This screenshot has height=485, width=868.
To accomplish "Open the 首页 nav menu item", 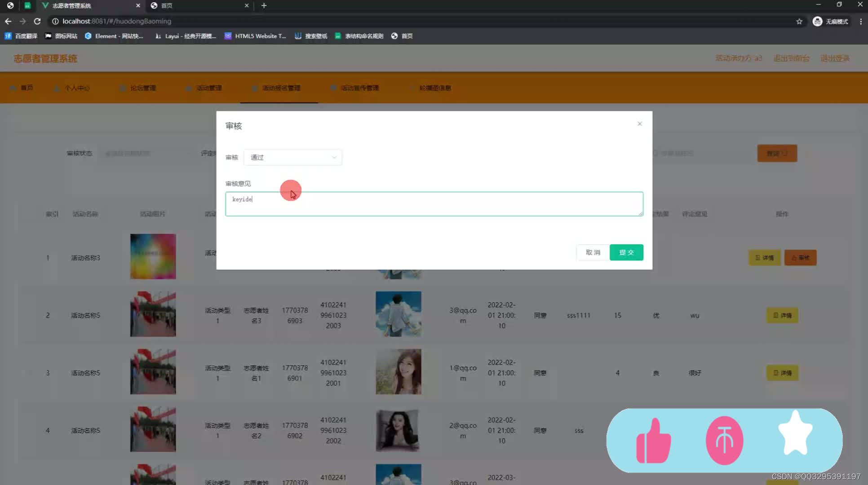I will (x=22, y=88).
